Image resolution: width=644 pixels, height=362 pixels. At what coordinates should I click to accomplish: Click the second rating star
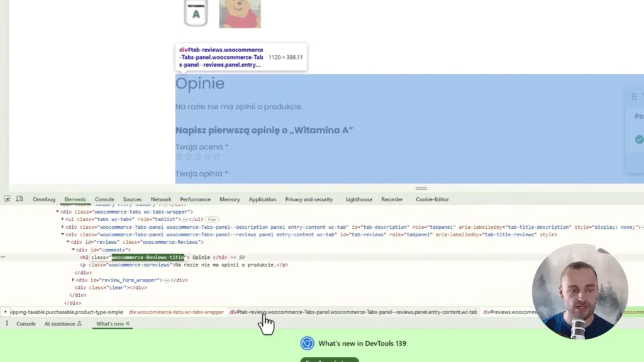pos(189,156)
